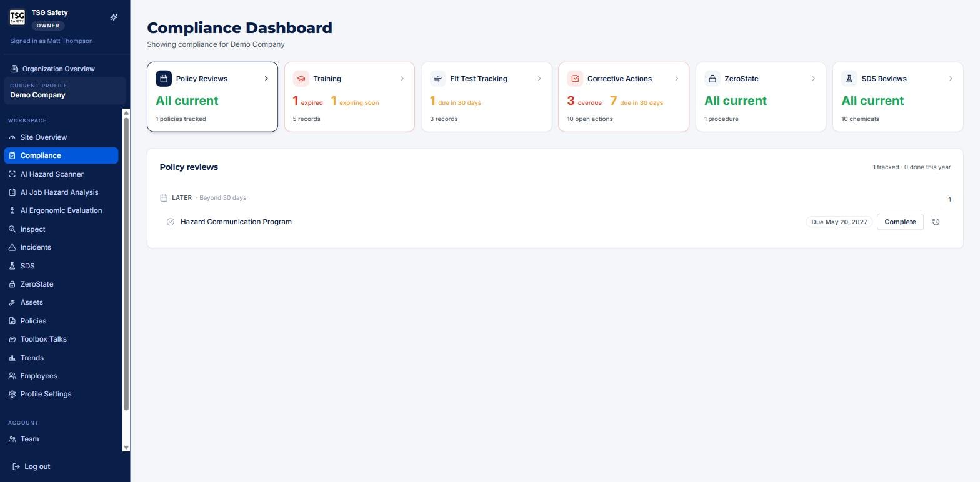980x482 pixels.
Task: Select Profile Settings in sidebar
Action: point(61,394)
